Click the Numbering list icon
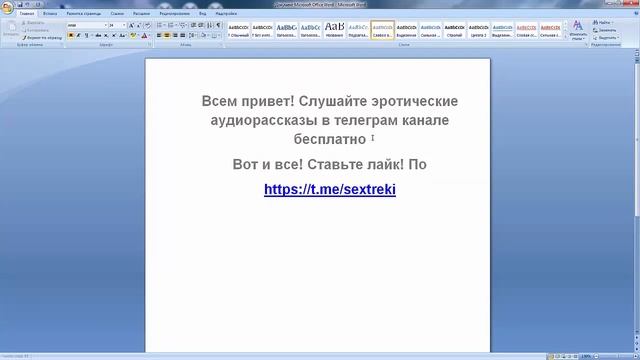Viewport: 640px width, 360px height. [x=171, y=25]
